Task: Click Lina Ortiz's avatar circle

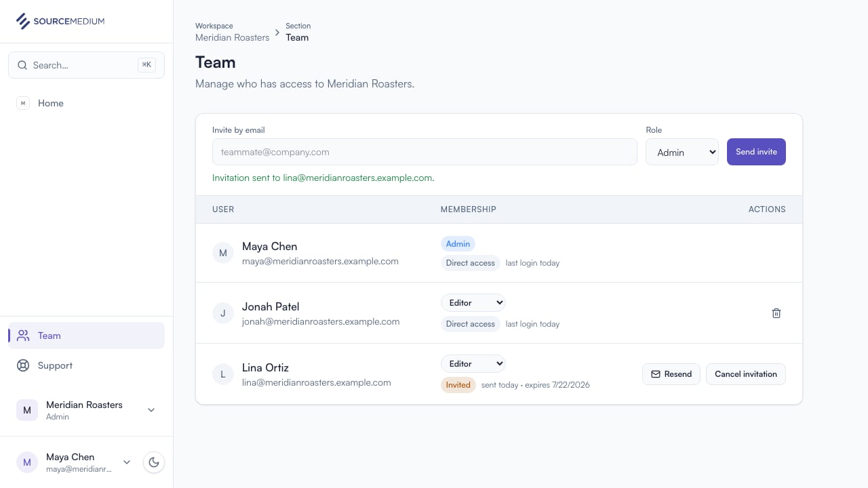Action: click(x=223, y=374)
